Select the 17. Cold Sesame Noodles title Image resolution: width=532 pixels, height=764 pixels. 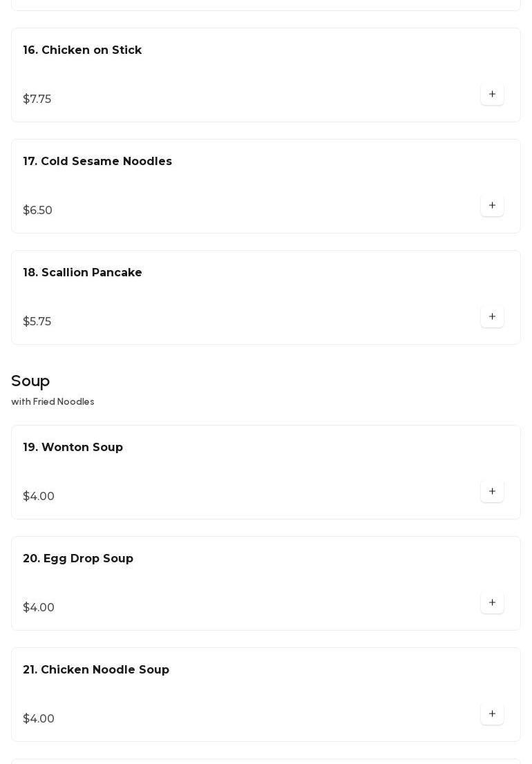point(97,162)
